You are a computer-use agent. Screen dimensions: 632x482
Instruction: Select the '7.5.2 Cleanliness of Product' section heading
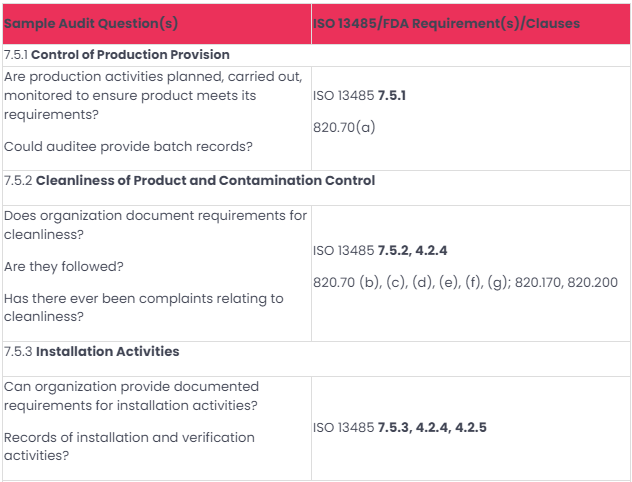[x=190, y=181]
